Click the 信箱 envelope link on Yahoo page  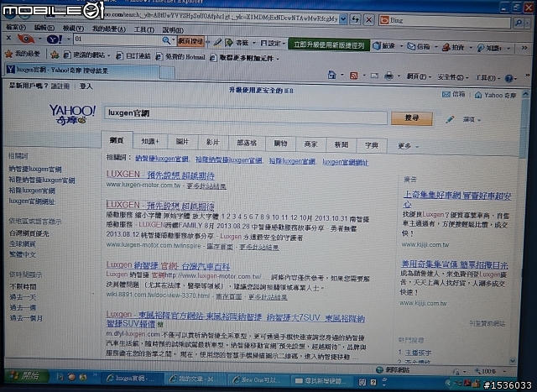453,94
